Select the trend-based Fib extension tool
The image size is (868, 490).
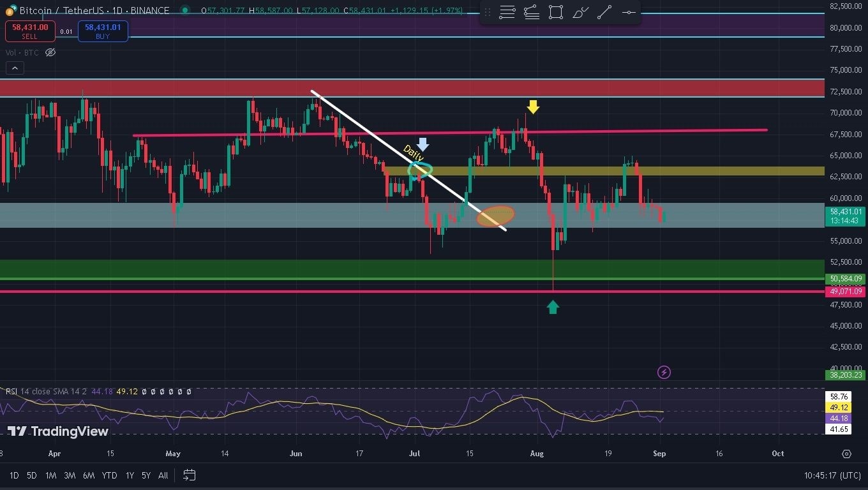point(532,12)
